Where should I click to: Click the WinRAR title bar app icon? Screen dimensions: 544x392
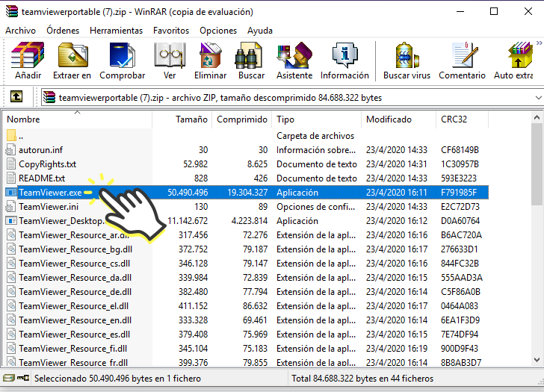pos(12,11)
